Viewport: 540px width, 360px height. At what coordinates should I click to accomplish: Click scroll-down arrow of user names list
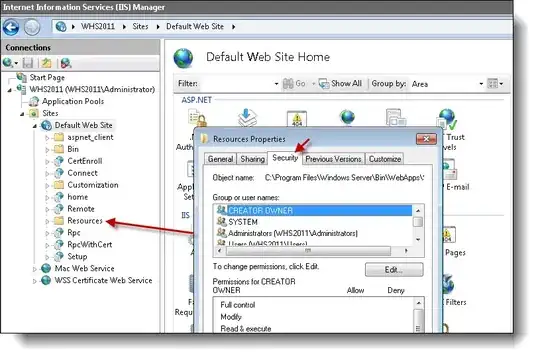[x=418, y=240]
